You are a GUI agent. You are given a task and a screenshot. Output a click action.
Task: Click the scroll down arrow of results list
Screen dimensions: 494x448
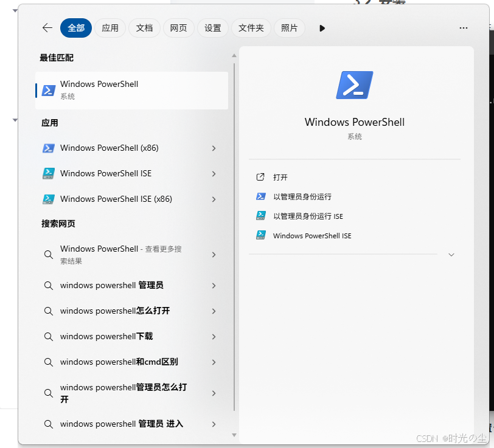tap(234, 435)
